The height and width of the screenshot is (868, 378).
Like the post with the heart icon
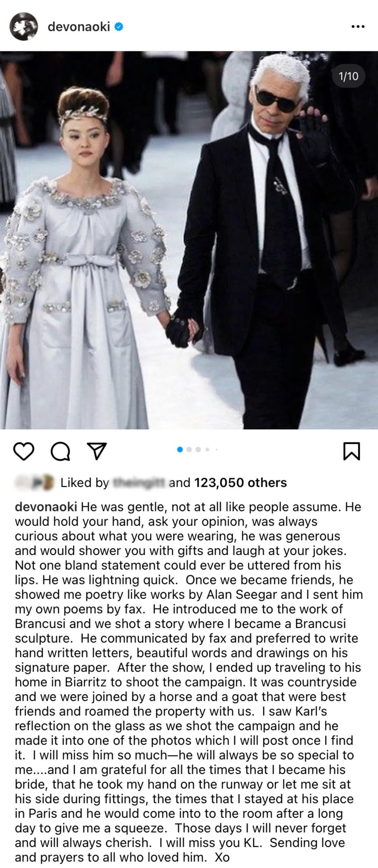(24, 451)
